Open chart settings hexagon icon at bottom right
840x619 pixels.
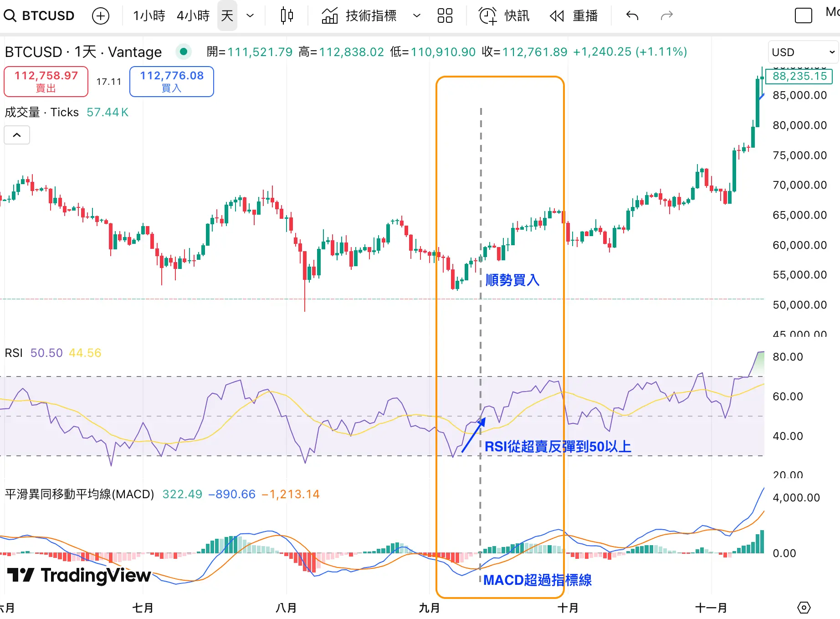click(x=804, y=608)
